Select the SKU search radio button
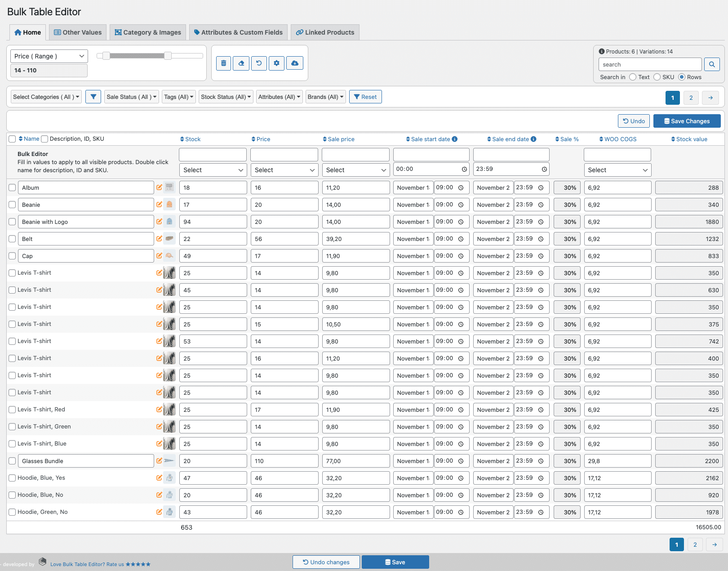The image size is (728, 571). tap(657, 77)
